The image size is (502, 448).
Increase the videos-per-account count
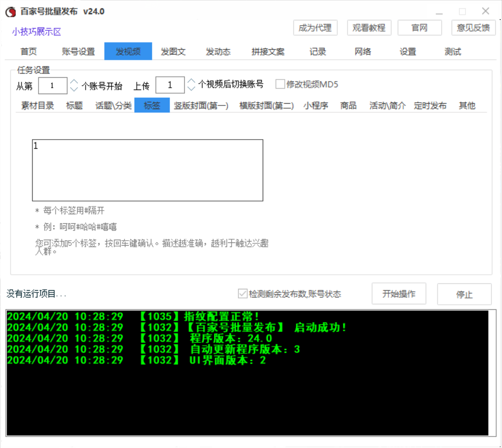(x=191, y=81)
